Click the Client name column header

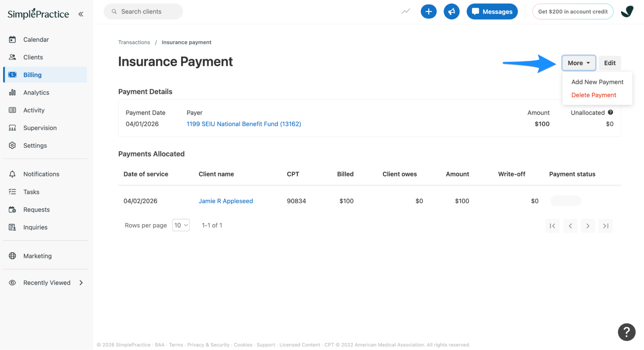(216, 174)
